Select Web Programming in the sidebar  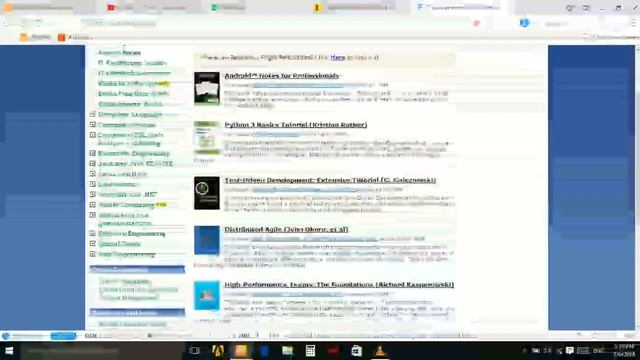point(127,254)
